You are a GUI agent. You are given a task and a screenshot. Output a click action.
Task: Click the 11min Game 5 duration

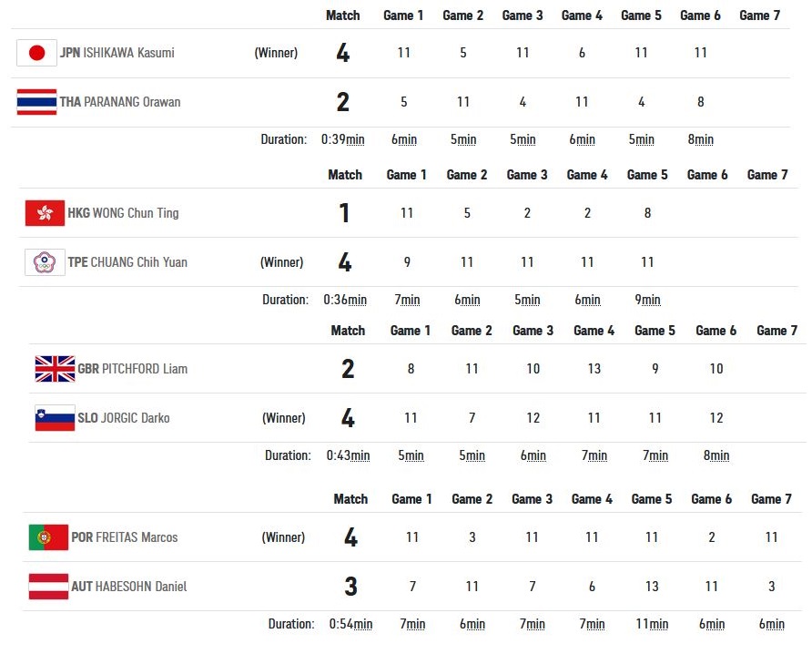652,624
